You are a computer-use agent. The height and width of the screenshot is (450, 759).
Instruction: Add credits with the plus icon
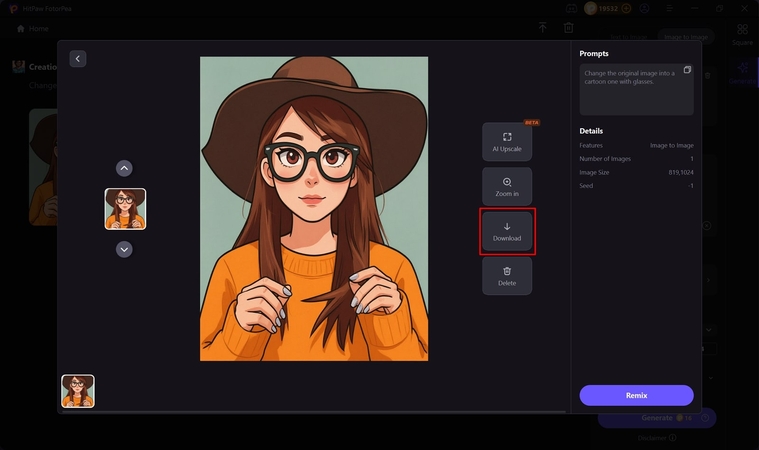(626, 9)
